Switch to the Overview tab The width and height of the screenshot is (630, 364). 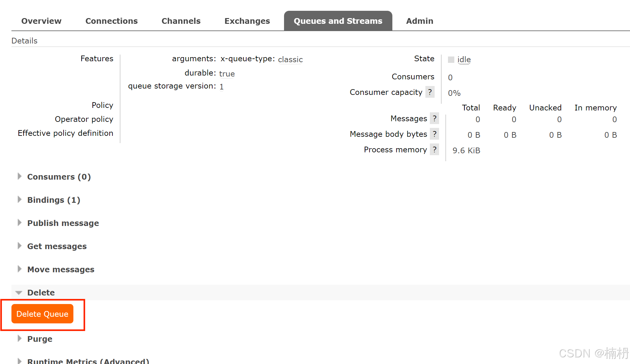click(41, 21)
